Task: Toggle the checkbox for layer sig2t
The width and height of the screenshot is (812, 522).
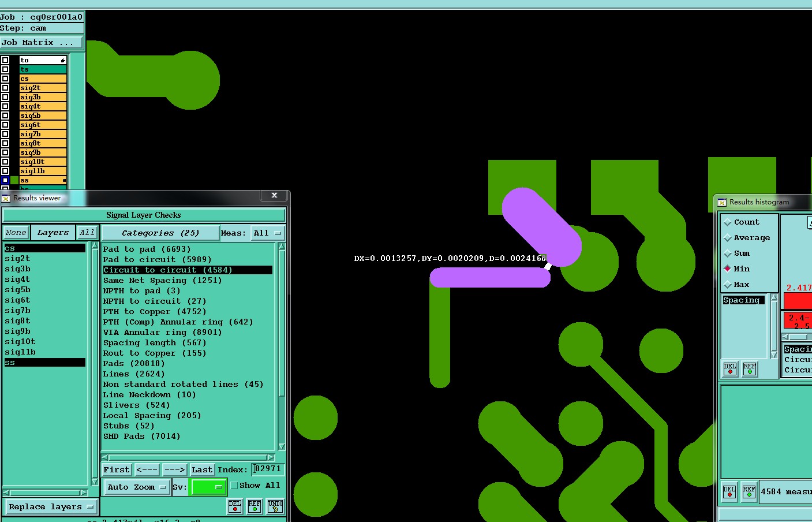Action: click(5, 88)
